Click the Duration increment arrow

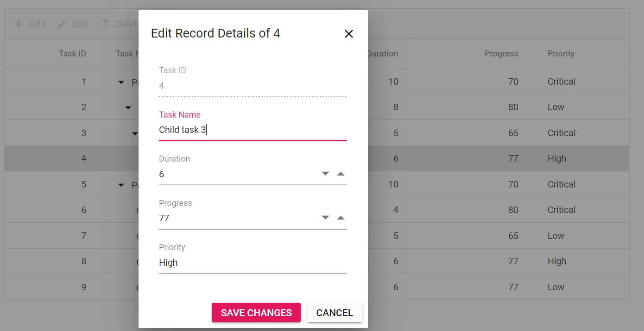(x=341, y=173)
